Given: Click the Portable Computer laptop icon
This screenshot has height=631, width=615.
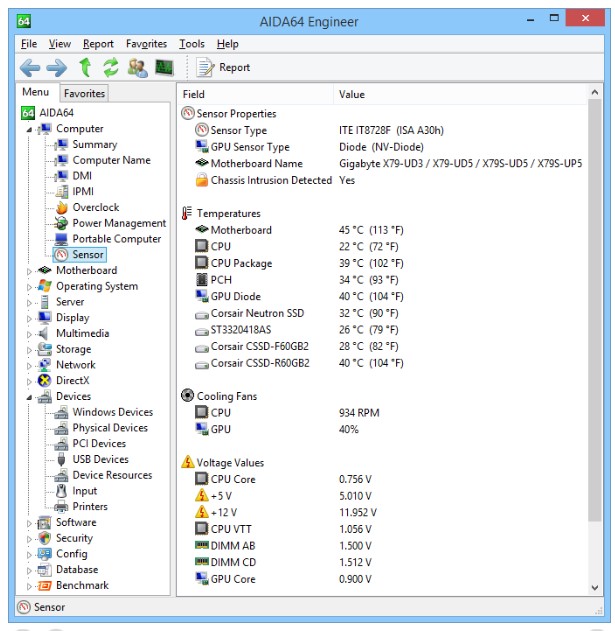Looking at the screenshot, I should (61, 239).
